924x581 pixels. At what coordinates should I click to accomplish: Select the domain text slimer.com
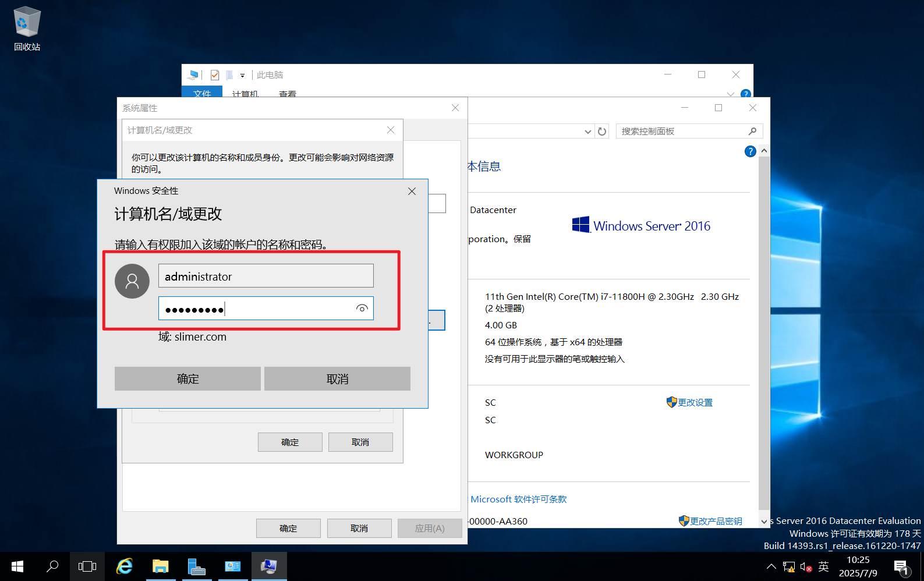[200, 336]
